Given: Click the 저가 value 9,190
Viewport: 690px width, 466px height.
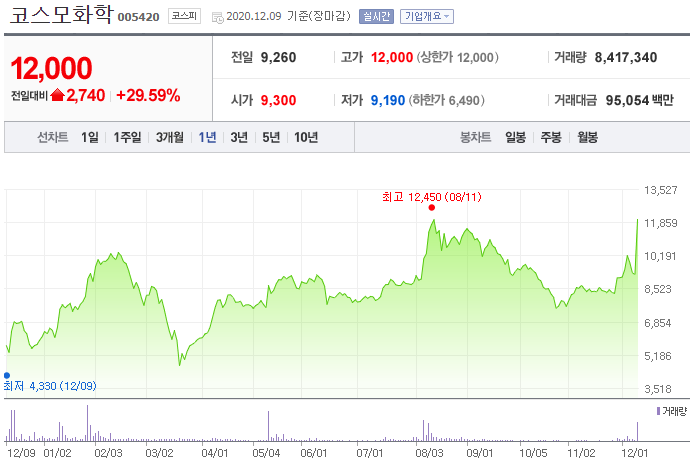Looking at the screenshot, I should pyautogui.click(x=387, y=100).
